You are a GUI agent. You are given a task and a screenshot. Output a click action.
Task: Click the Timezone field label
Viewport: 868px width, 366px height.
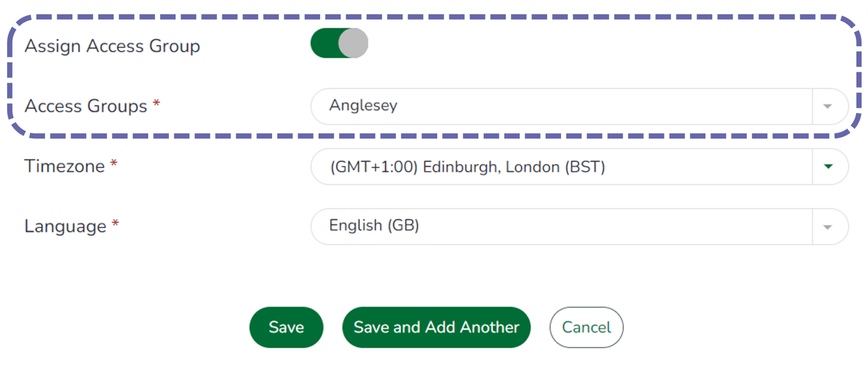point(64,166)
